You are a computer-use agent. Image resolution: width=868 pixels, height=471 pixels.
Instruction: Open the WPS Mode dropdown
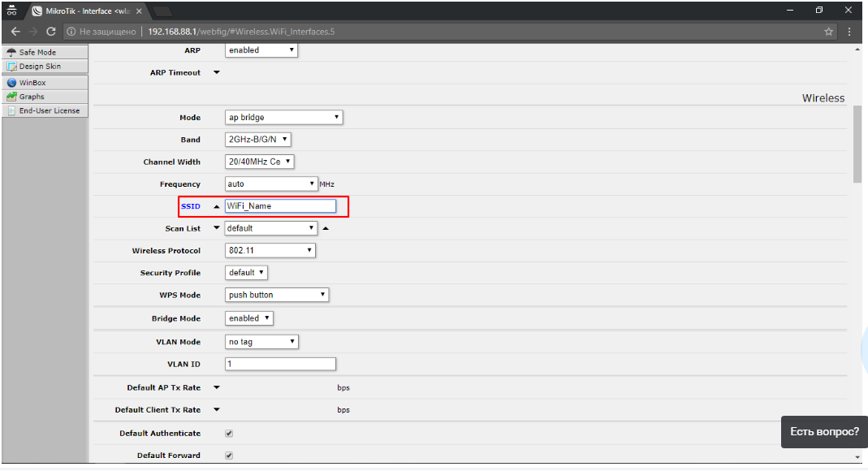click(277, 295)
